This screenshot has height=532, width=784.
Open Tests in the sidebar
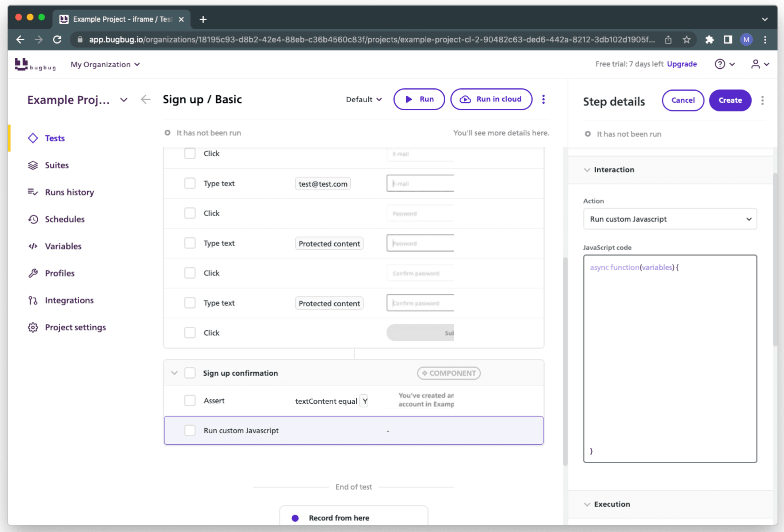pyautogui.click(x=55, y=138)
